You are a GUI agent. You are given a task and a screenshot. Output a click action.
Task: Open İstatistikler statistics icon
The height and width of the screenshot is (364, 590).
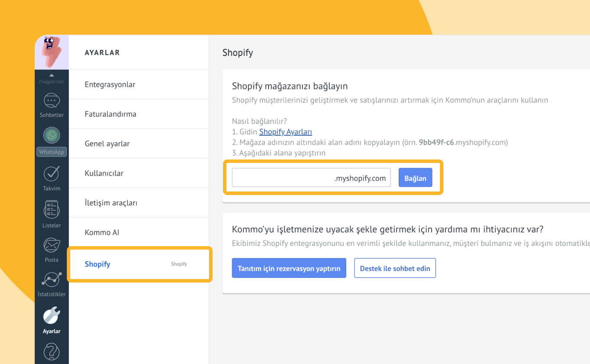(x=52, y=280)
